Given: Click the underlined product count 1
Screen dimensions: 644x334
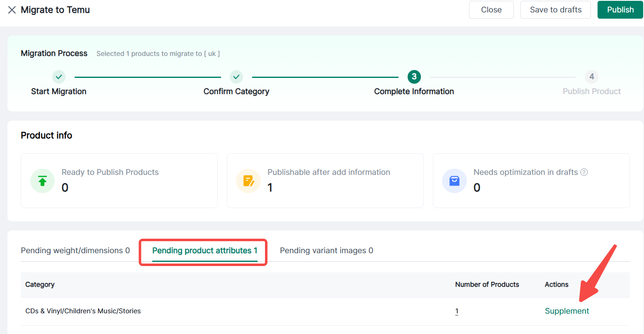Looking at the screenshot, I should (x=457, y=311).
